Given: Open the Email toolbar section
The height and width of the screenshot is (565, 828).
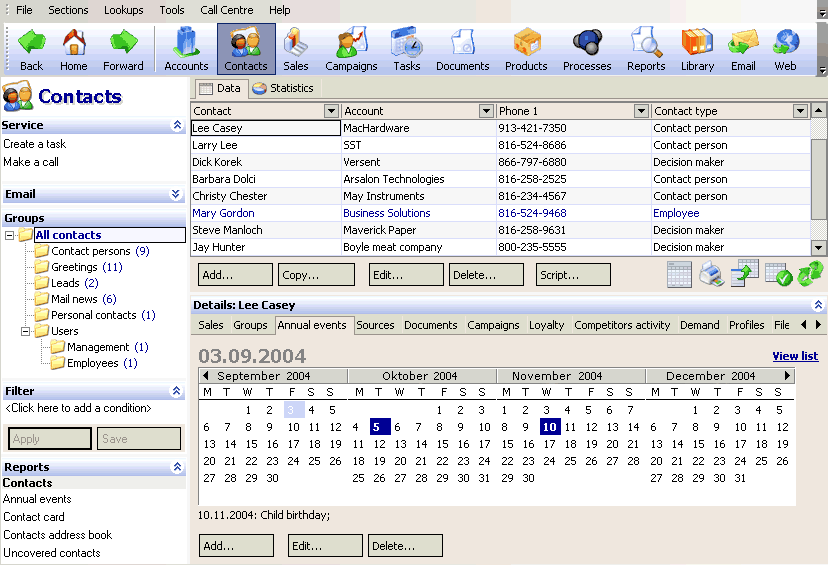Looking at the screenshot, I should (743, 50).
